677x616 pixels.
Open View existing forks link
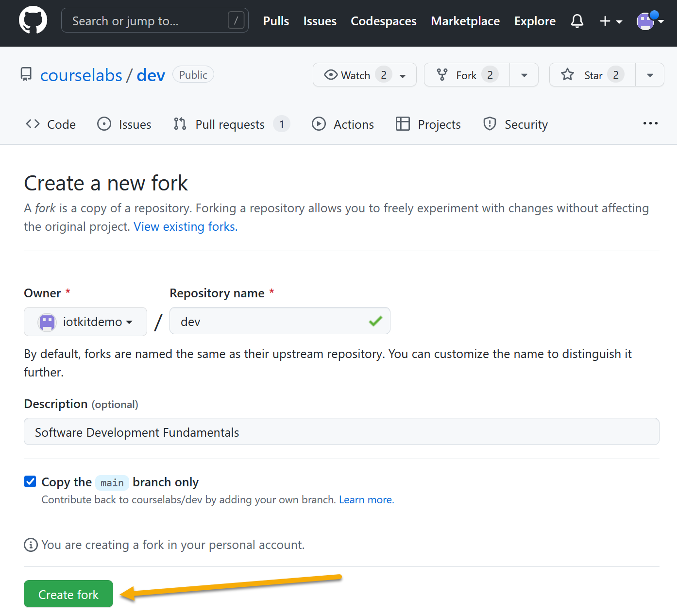coord(186,226)
